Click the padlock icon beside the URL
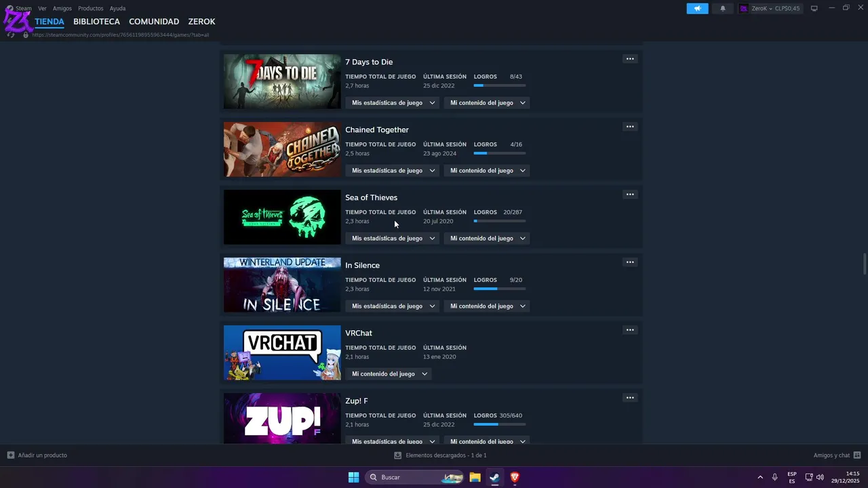The height and width of the screenshot is (488, 868). pos(26,35)
